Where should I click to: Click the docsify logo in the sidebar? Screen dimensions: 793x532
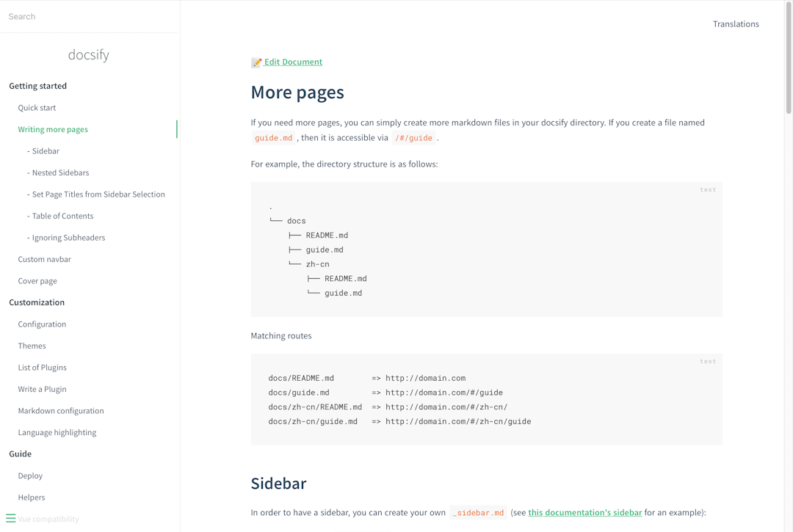click(89, 54)
